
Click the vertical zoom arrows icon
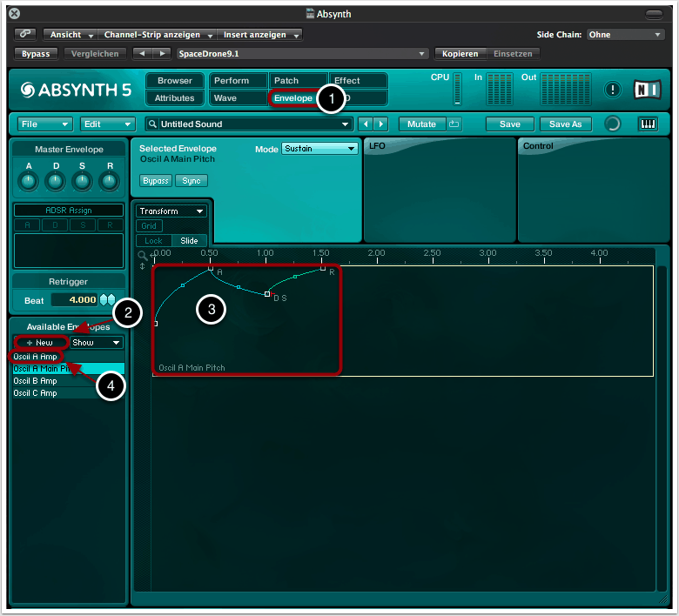pyautogui.click(x=142, y=266)
